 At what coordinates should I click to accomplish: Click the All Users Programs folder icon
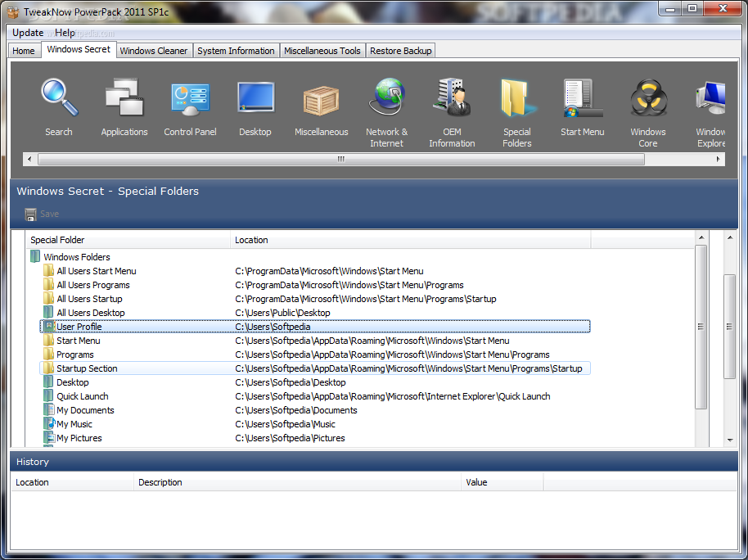pos(48,285)
